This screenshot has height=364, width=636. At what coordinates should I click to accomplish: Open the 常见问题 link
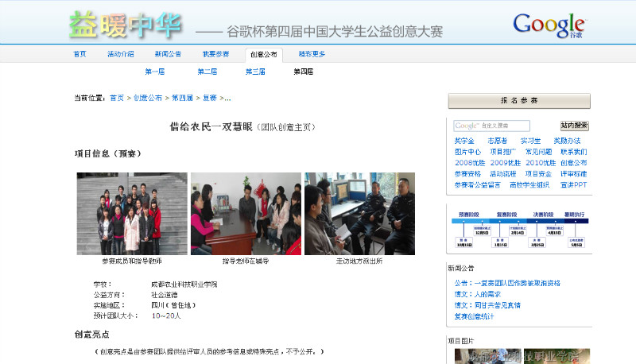click(x=538, y=152)
